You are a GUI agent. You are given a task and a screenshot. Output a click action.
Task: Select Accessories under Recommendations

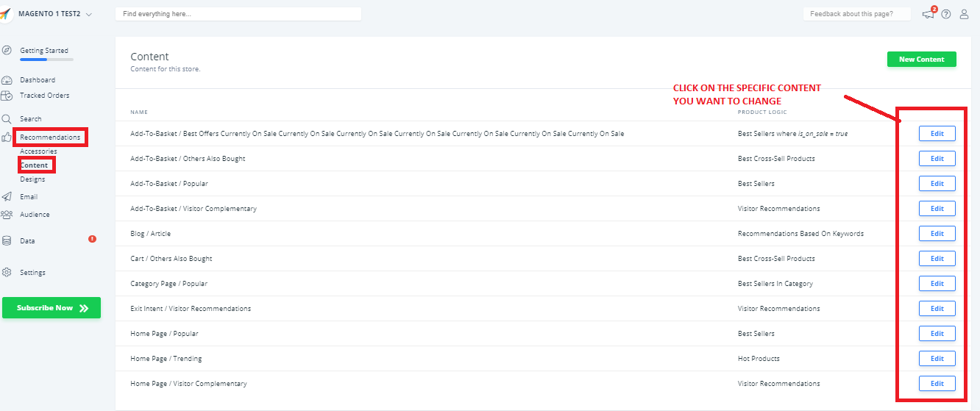[x=38, y=151]
